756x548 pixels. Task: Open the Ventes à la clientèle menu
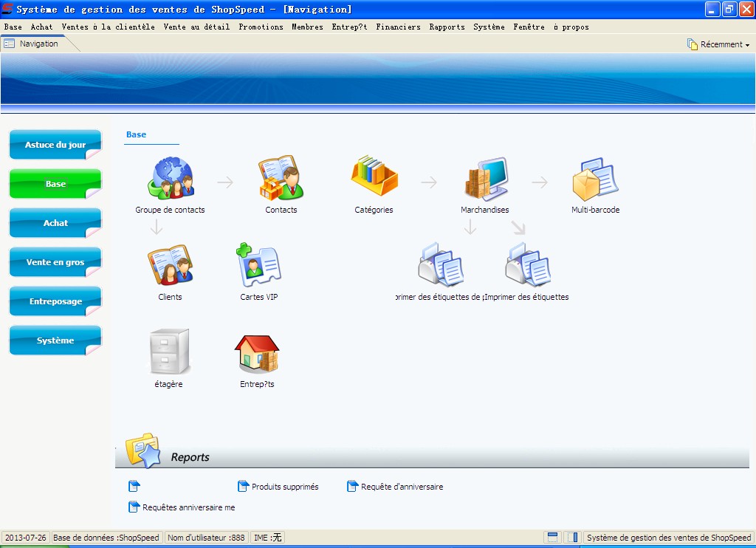click(x=108, y=27)
